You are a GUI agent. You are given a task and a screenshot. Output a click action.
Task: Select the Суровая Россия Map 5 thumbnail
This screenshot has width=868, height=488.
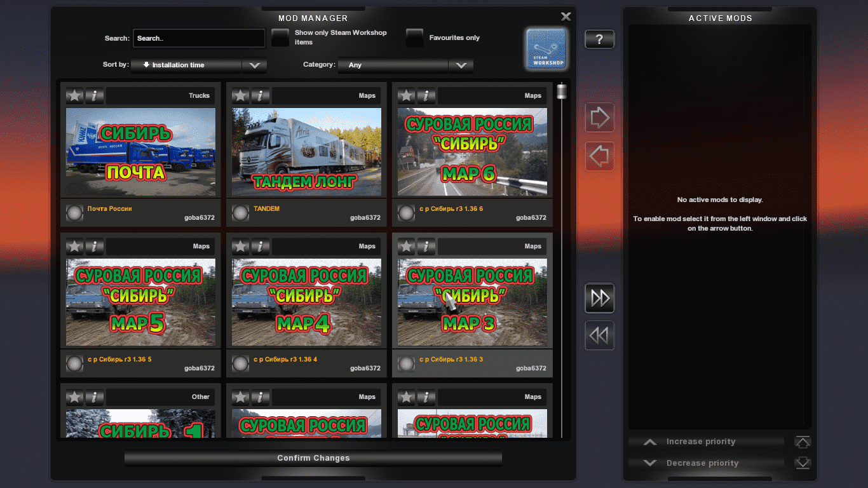tap(140, 302)
